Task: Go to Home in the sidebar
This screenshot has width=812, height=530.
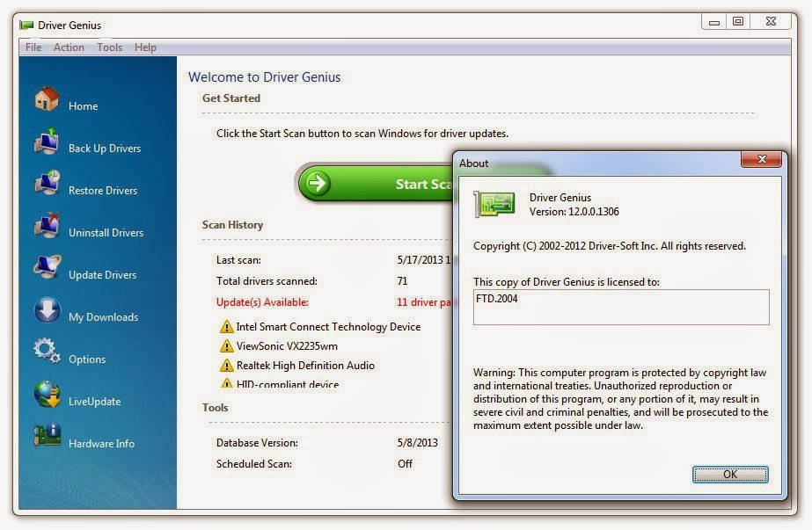Action: click(83, 106)
